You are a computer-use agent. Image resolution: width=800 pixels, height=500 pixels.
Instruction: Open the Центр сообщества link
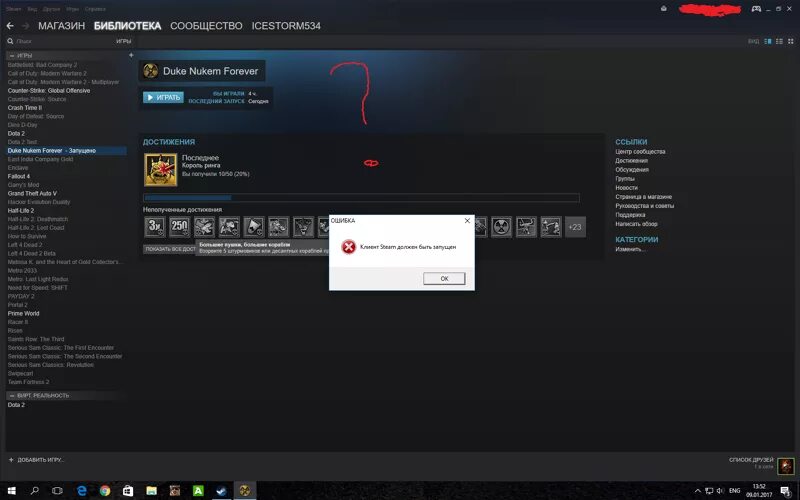640,152
